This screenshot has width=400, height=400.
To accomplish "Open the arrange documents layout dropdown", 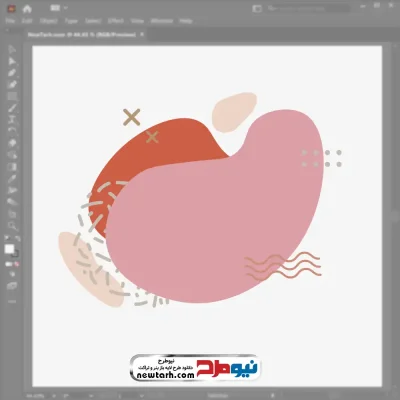I will (59, 8).
